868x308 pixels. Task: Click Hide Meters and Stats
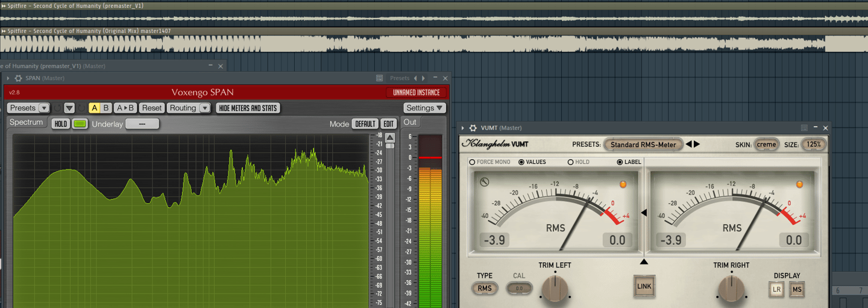coord(248,108)
